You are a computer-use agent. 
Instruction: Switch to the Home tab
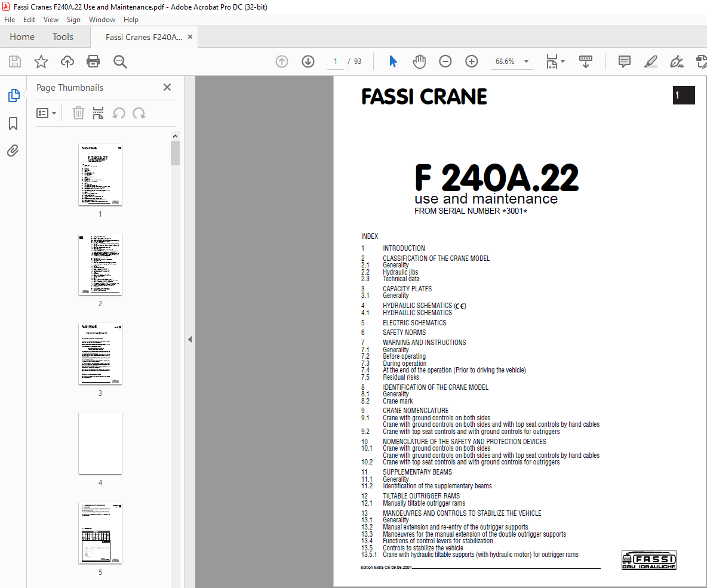pos(22,37)
